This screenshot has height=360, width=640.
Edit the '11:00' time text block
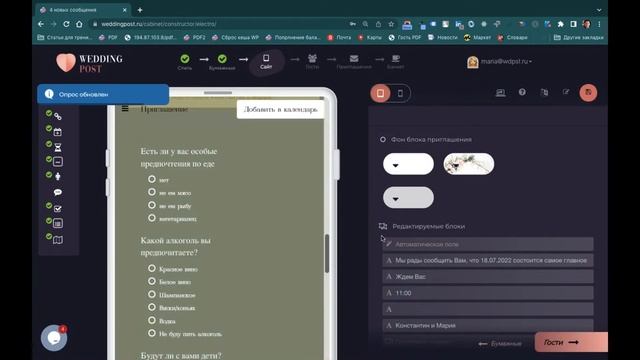pos(488,293)
